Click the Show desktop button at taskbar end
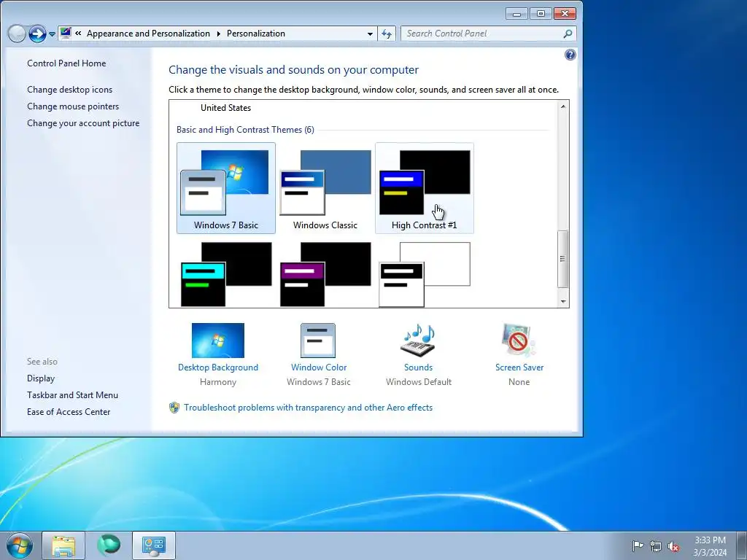 tap(742, 545)
